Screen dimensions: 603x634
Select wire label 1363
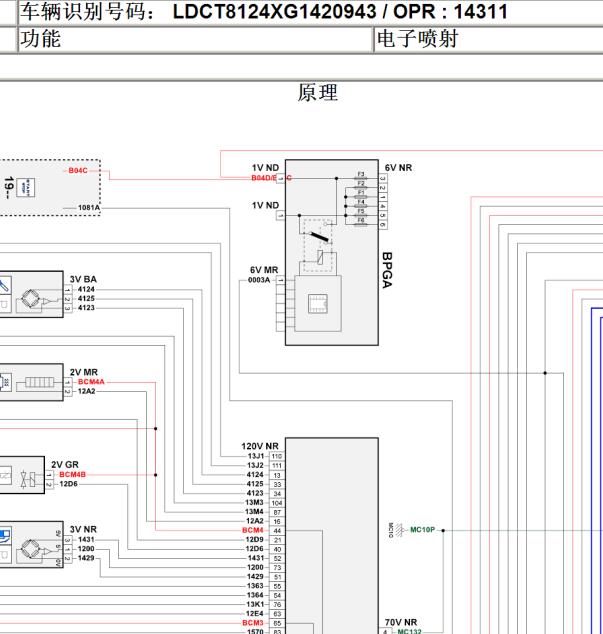(x=255, y=586)
